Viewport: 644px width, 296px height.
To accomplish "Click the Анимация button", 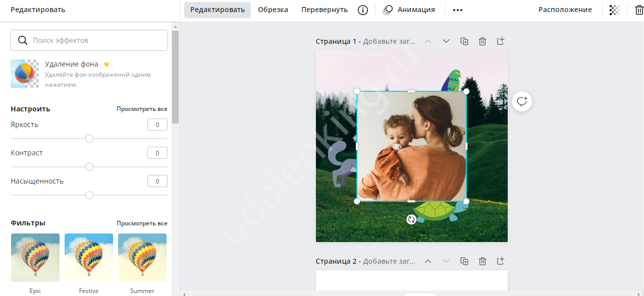I will tap(409, 10).
